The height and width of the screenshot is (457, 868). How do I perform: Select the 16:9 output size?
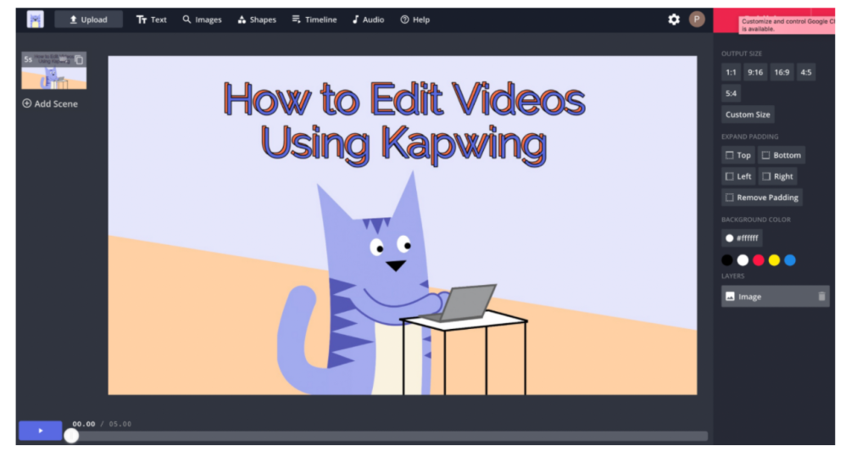click(x=781, y=72)
